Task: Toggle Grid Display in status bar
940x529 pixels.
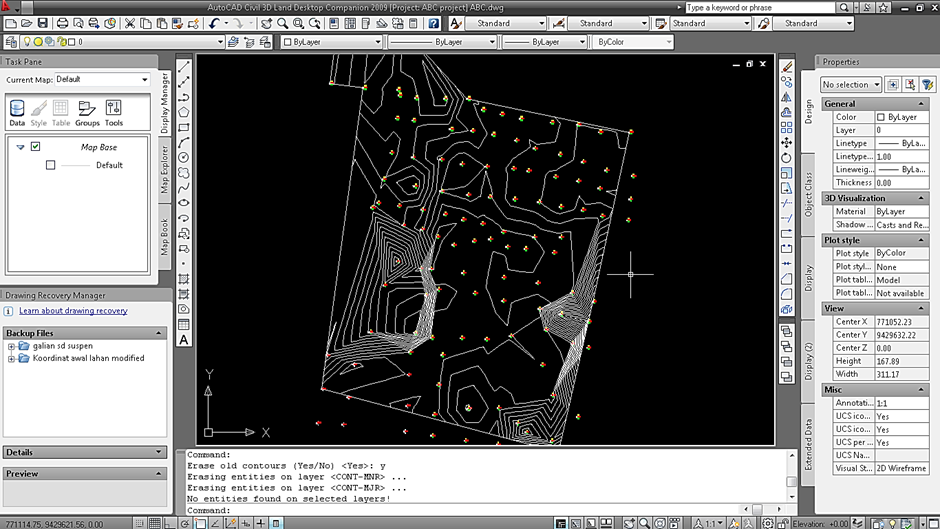Action: coord(155,524)
